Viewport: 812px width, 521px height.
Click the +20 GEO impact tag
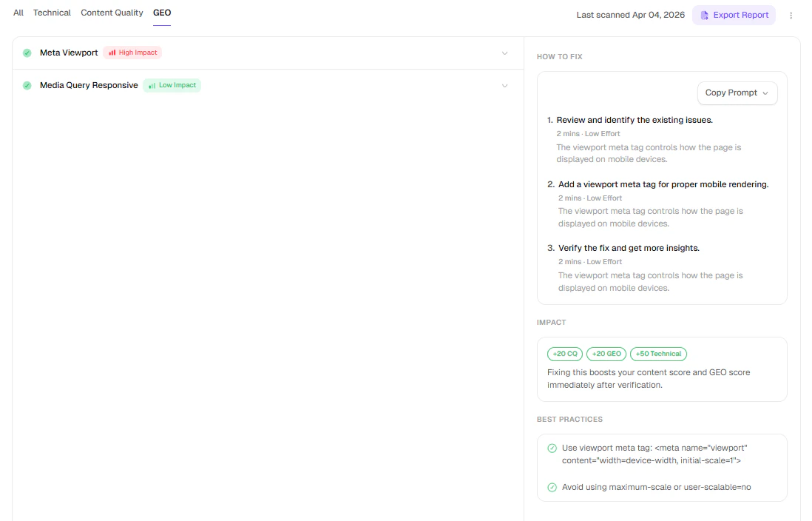606,354
